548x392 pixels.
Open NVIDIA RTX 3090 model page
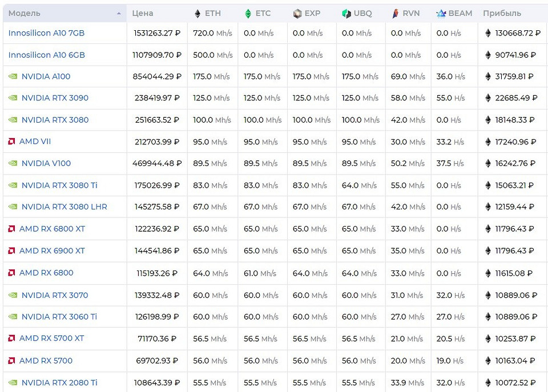pos(55,98)
